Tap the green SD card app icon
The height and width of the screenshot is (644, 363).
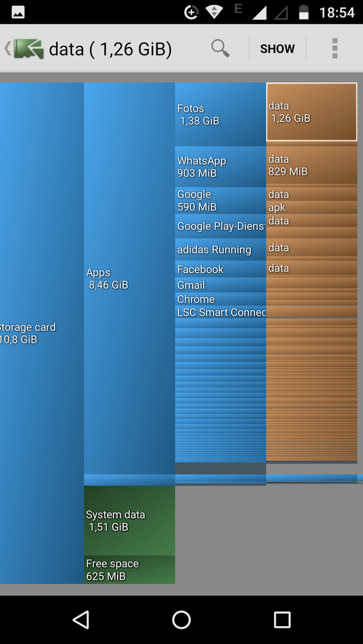pyautogui.click(x=29, y=49)
